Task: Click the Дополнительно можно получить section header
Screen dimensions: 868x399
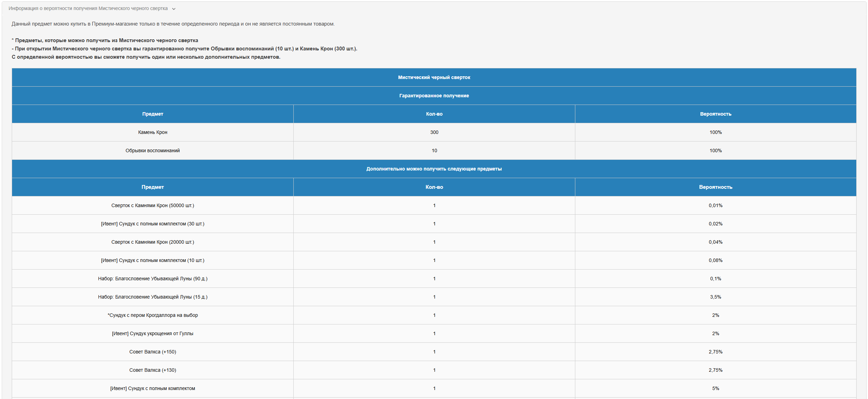Action: click(x=434, y=169)
